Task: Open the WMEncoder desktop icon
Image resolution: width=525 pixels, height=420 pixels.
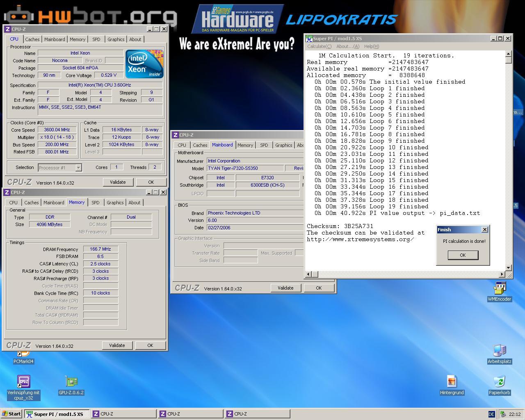Action: 499,292
